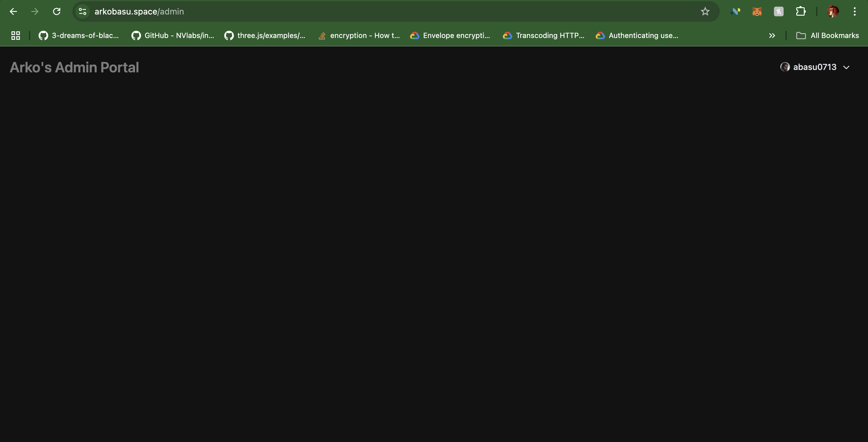Open the Chrome browser profile avatar

(x=833, y=11)
